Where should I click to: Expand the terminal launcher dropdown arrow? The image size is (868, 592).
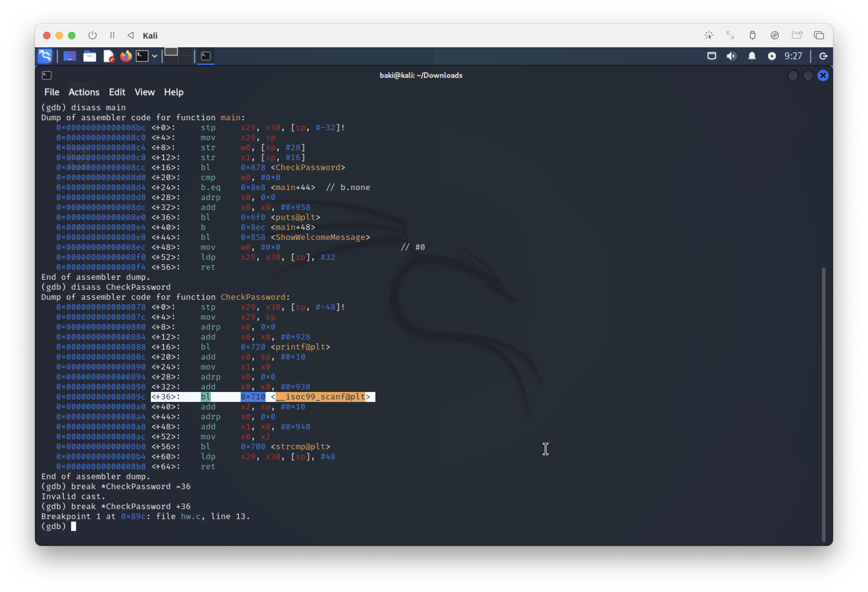(155, 56)
